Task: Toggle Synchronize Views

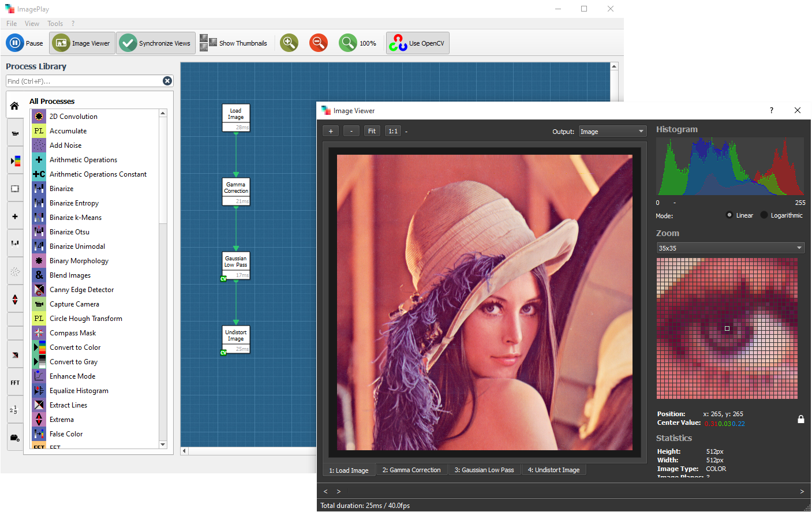Action: (x=156, y=43)
